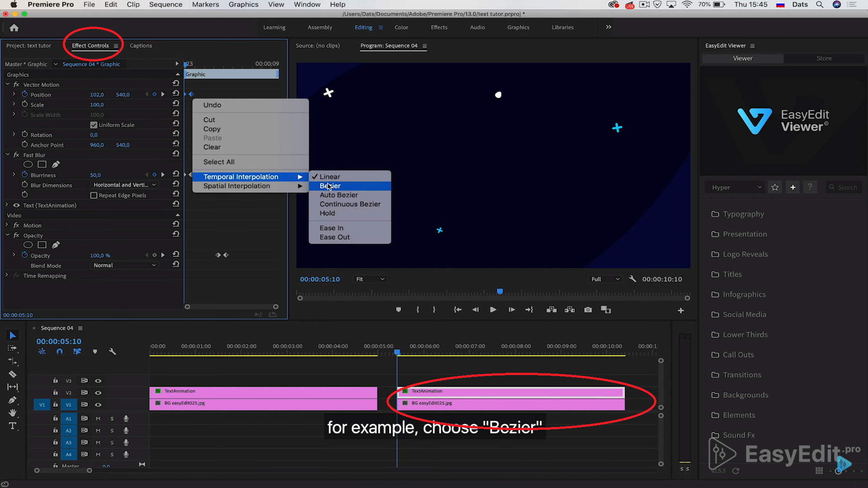Expand Time Remapping effect

[x=7, y=275]
